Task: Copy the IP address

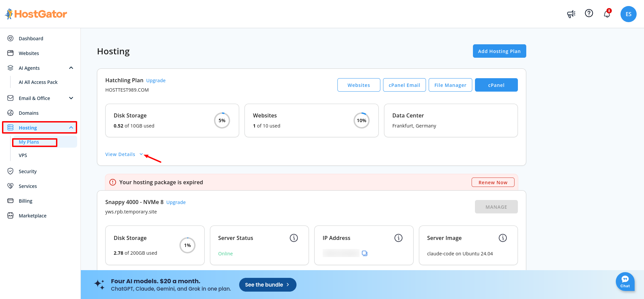Action: point(365,253)
